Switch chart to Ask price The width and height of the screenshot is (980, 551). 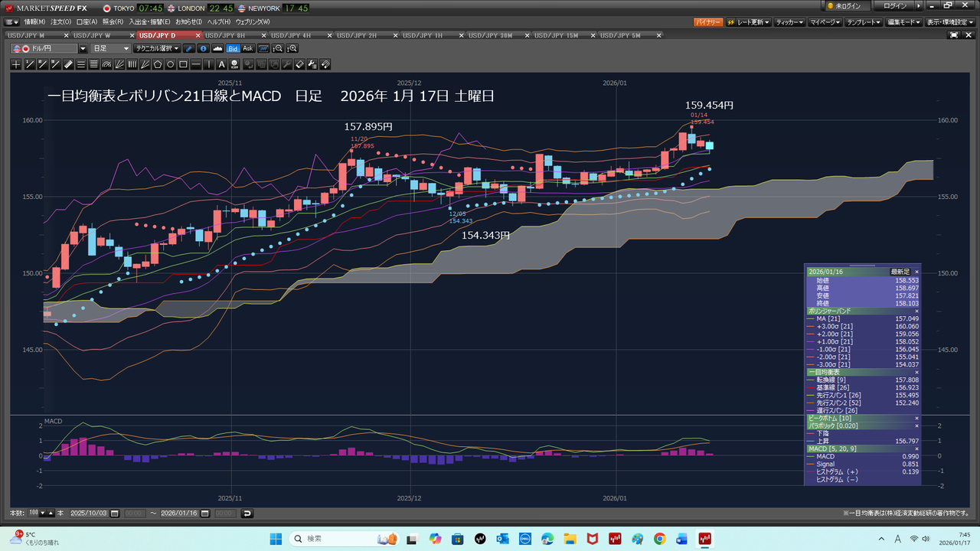(x=248, y=48)
